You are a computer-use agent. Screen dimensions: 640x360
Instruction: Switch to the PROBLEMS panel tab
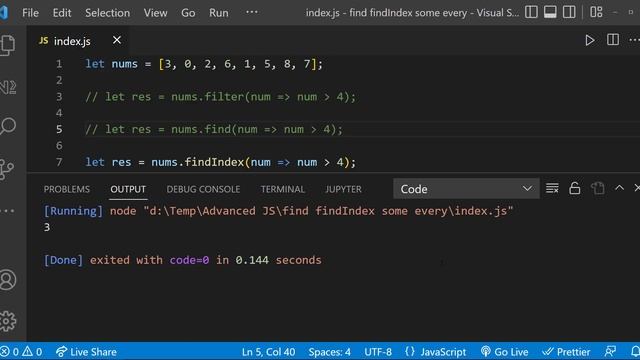[67, 189]
